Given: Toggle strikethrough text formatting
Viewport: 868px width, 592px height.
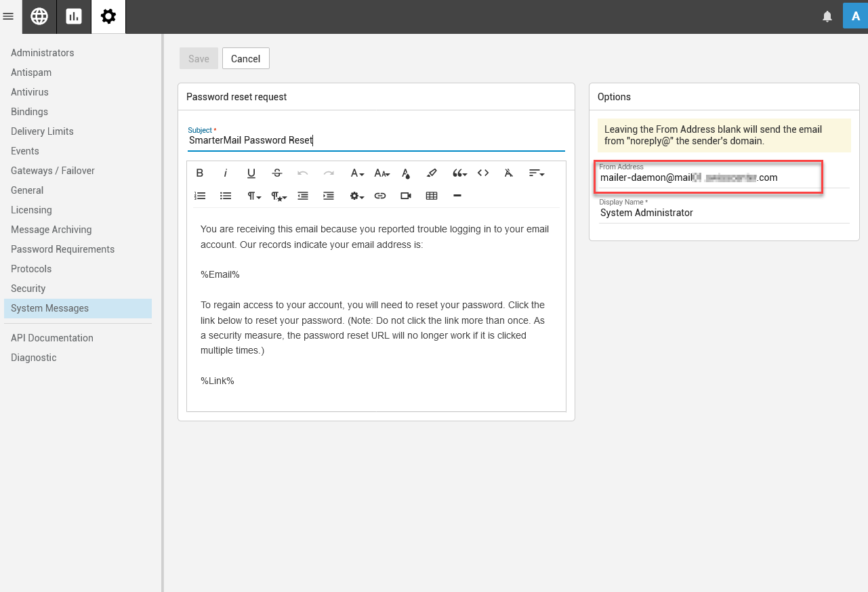Looking at the screenshot, I should [x=277, y=173].
